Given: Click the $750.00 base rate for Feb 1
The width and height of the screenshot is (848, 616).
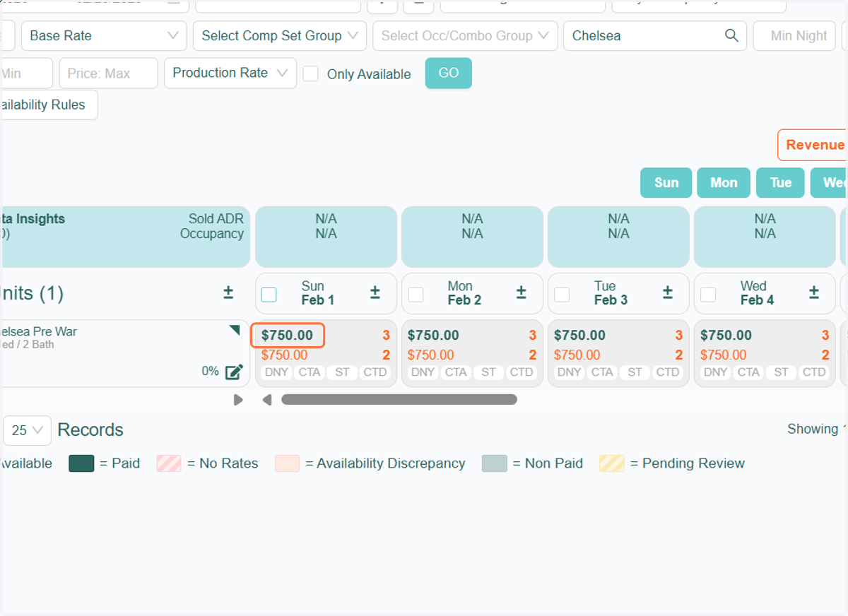Looking at the screenshot, I should pos(287,335).
